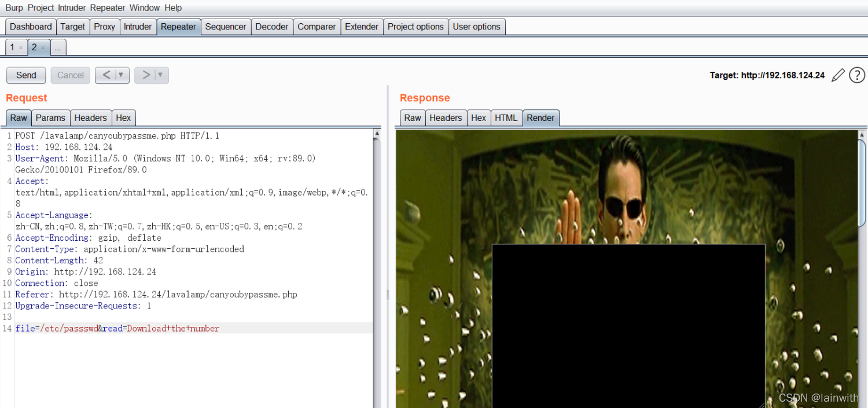The width and height of the screenshot is (868, 408).
Task: Click the Accept-Language header name
Action: pyautogui.click(x=54, y=215)
